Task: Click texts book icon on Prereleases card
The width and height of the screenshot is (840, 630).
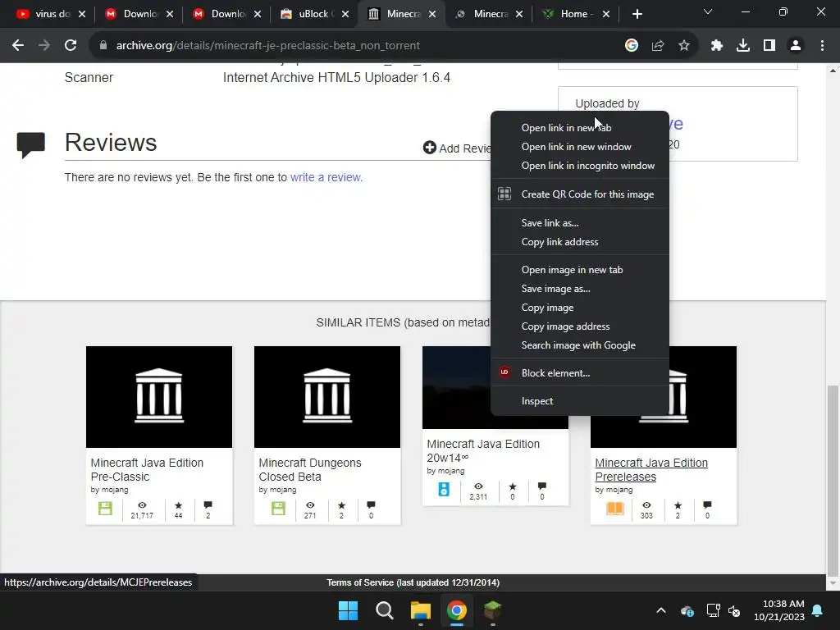Action: click(615, 509)
